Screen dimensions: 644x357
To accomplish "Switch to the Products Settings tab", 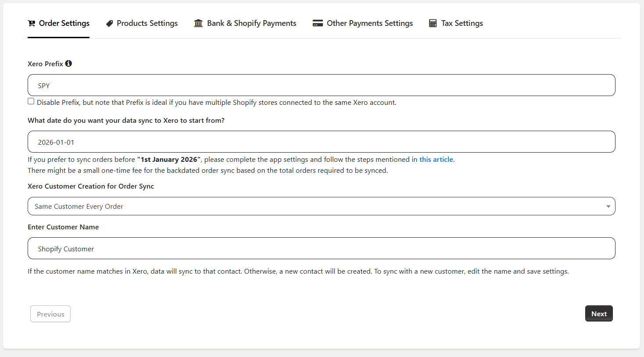I will tap(147, 23).
